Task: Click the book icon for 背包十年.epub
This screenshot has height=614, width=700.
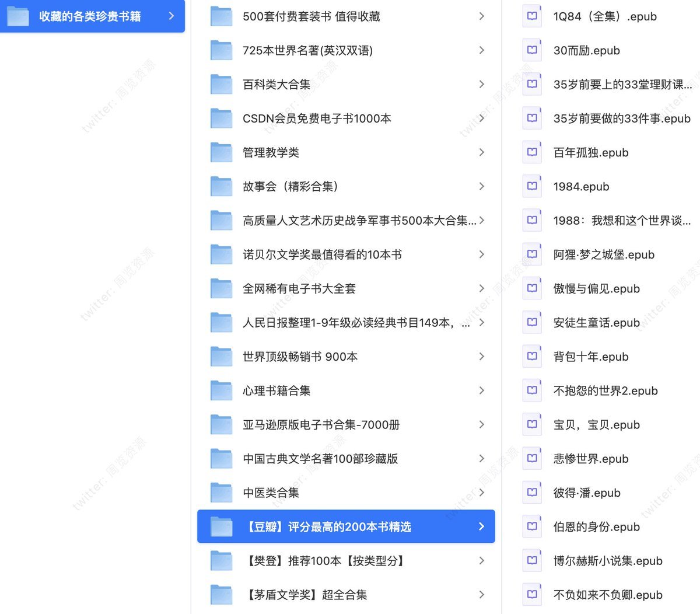Action: pos(532,357)
